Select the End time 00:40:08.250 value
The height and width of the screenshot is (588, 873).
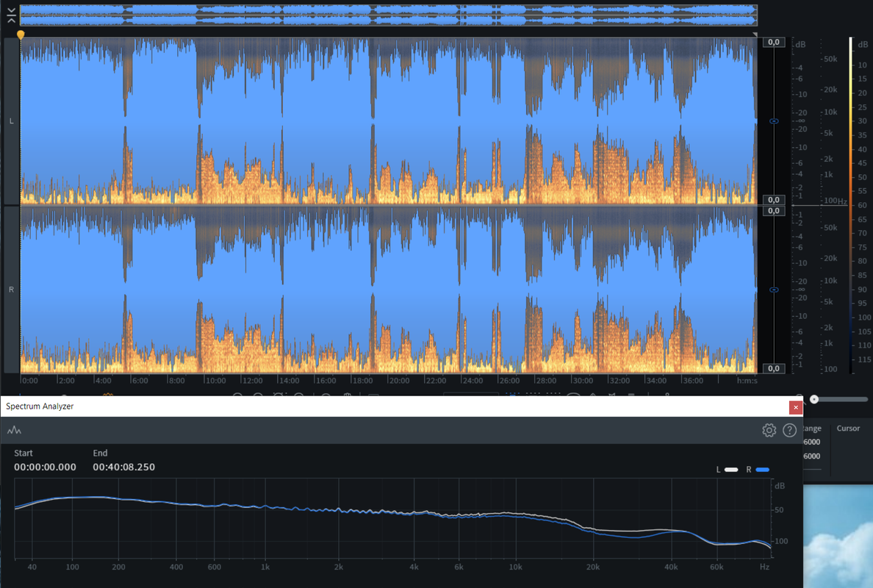pyautogui.click(x=123, y=467)
